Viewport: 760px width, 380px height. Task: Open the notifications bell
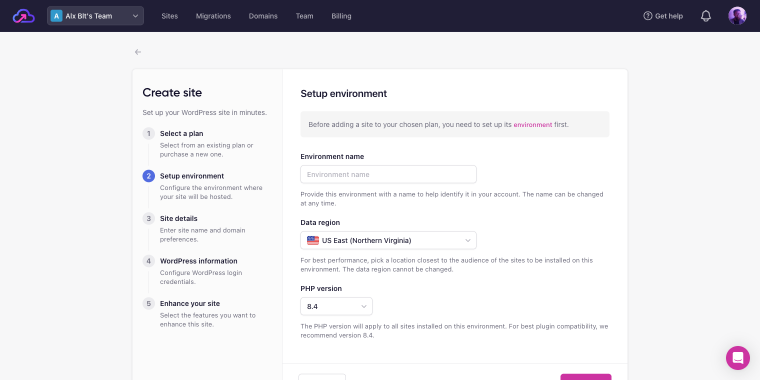706,16
